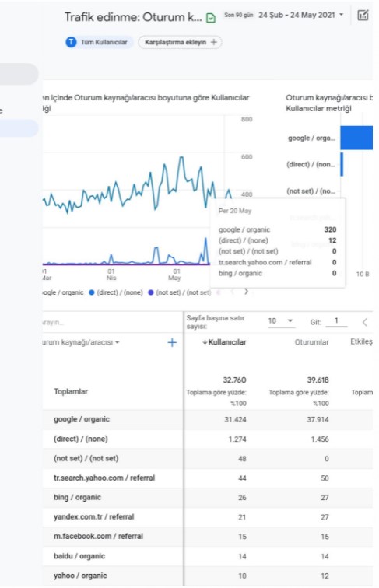379x588 pixels.
Task: Sort by Kullanıcılar column header
Action: point(224,342)
